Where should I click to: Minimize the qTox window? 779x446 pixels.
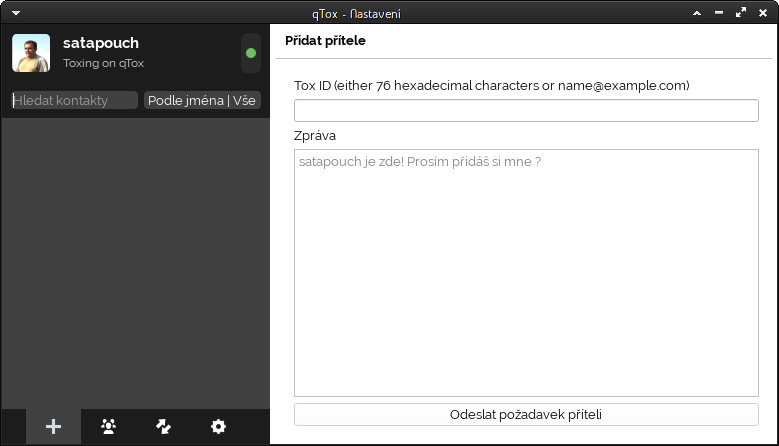[x=719, y=13]
